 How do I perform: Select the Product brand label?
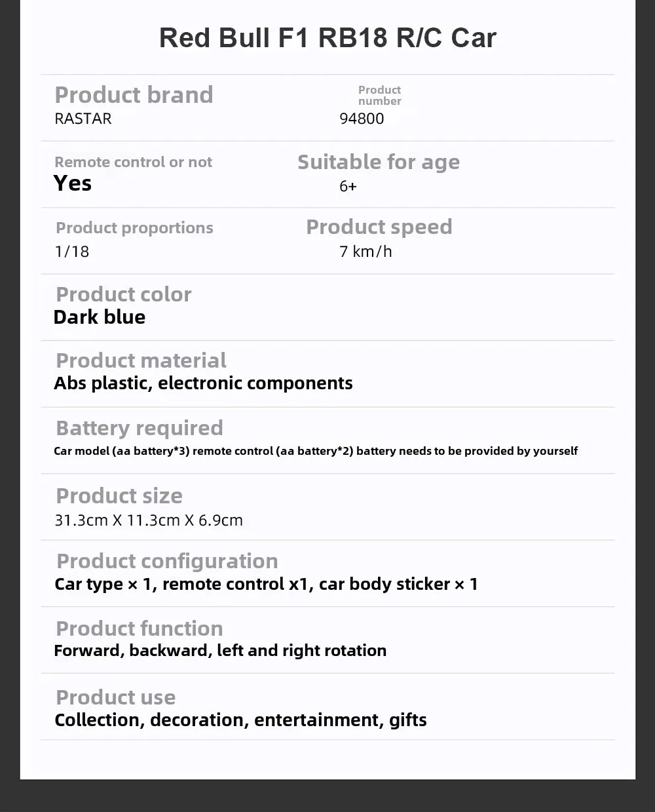pyautogui.click(x=134, y=95)
